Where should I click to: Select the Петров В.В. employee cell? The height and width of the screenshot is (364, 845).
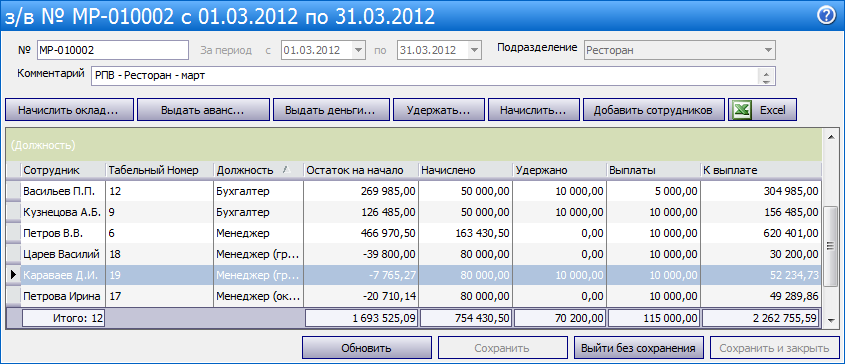63,233
